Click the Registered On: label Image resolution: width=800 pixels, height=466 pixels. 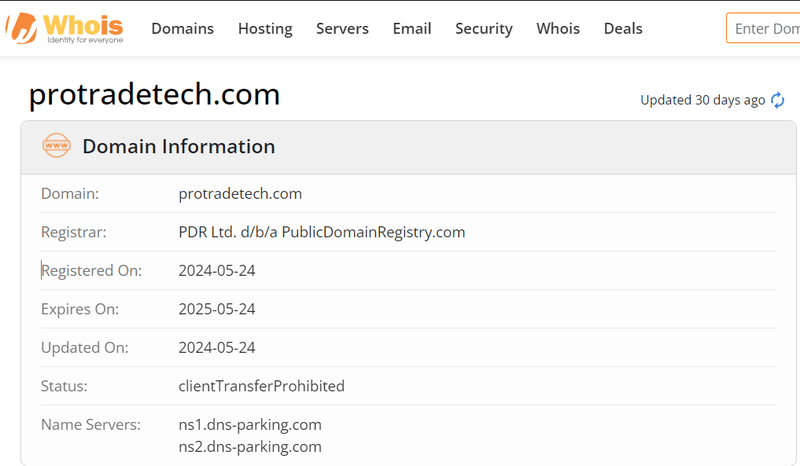(x=91, y=271)
